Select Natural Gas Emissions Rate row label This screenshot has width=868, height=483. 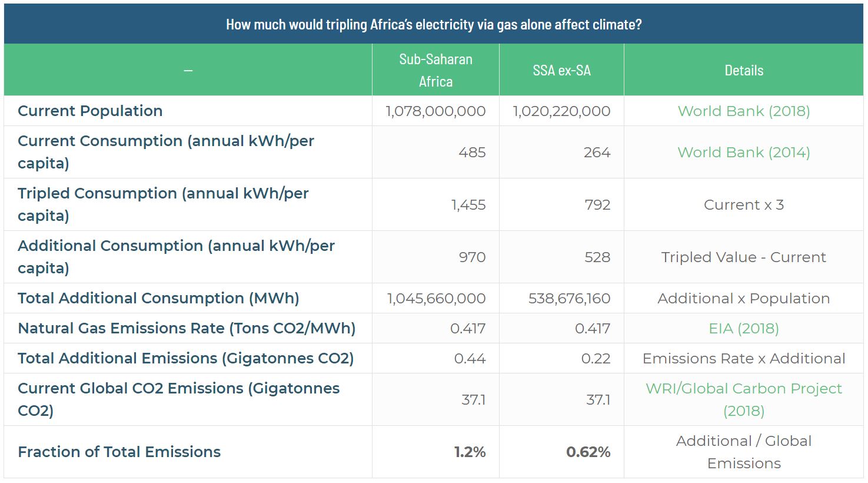coord(187,329)
